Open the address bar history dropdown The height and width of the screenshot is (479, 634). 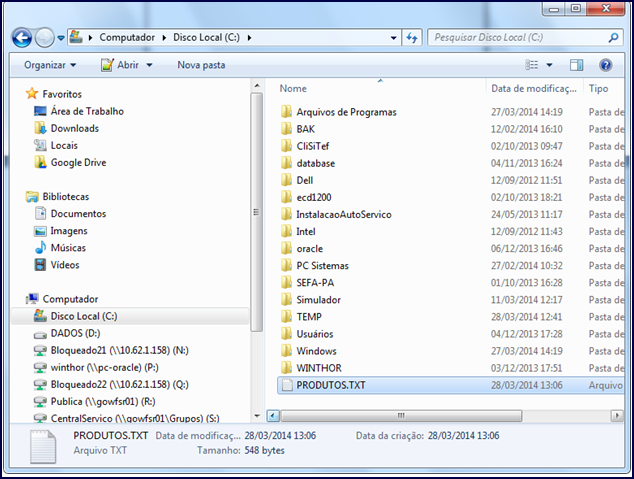point(393,38)
